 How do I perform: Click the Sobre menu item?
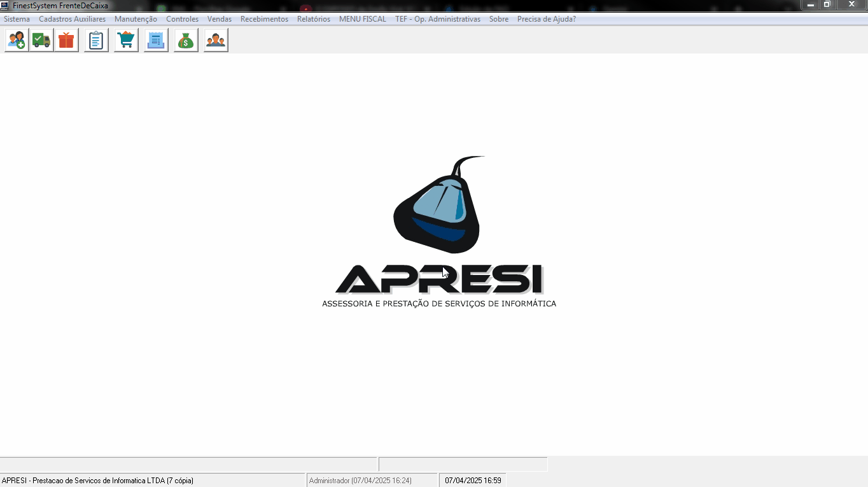click(499, 19)
